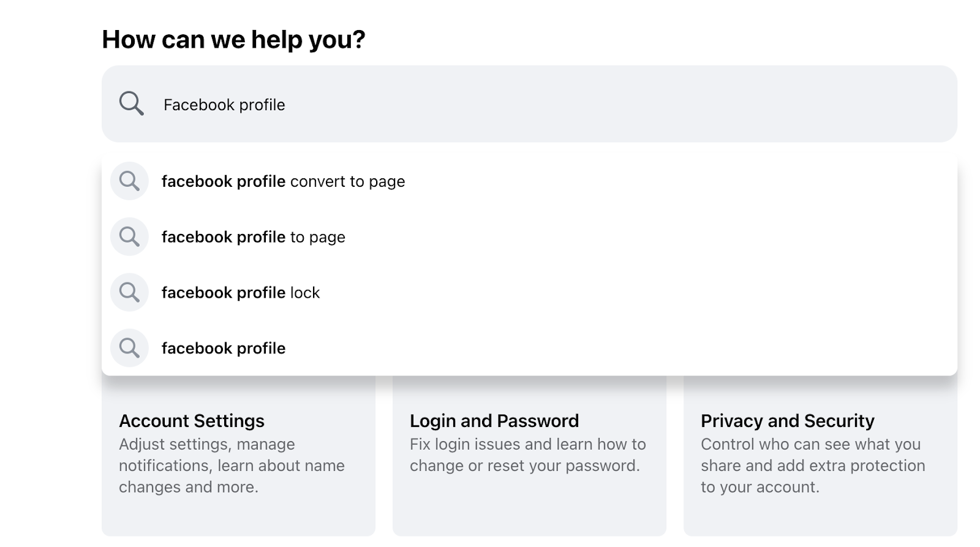Choose the 'facebook profile to page' suggestion
The width and height of the screenshot is (980, 547).
tap(253, 238)
